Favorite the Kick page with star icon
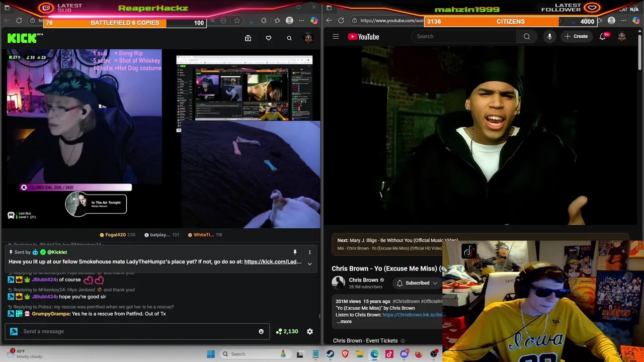The width and height of the screenshot is (644, 362). click(237, 21)
